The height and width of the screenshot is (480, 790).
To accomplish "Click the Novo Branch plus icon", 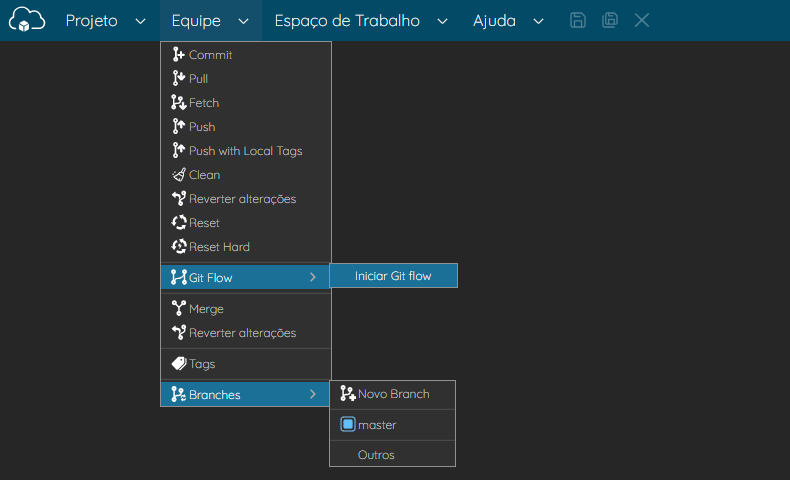I will tap(348, 393).
